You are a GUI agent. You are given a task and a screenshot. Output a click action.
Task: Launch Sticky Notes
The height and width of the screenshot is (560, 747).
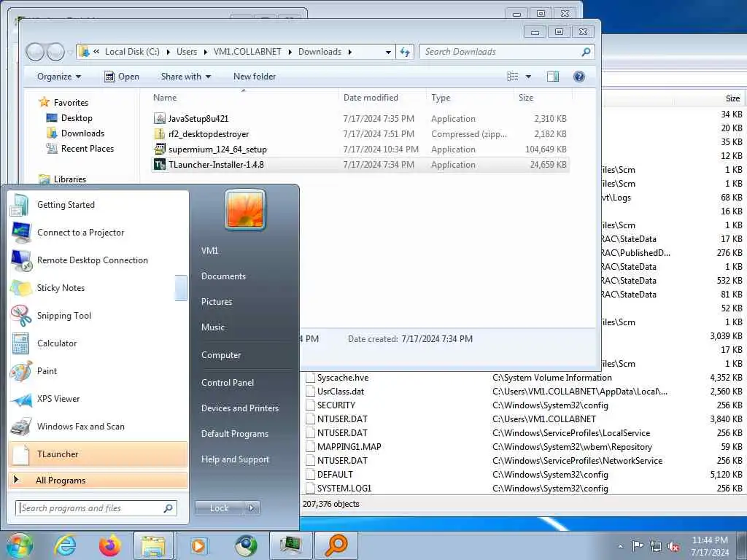[x=98, y=287]
